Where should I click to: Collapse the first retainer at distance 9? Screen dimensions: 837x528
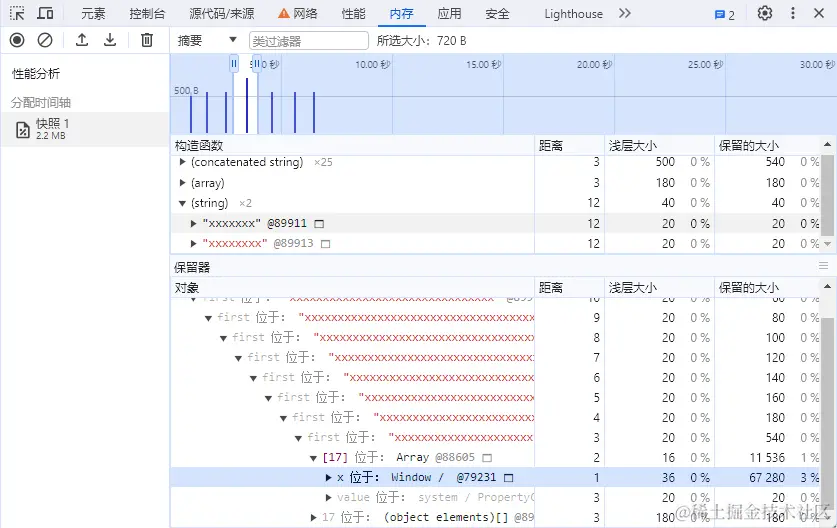(209, 318)
